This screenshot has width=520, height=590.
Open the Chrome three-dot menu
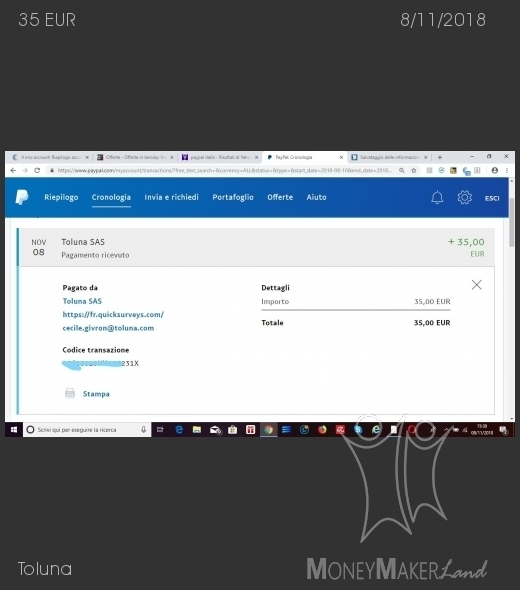[x=507, y=170]
